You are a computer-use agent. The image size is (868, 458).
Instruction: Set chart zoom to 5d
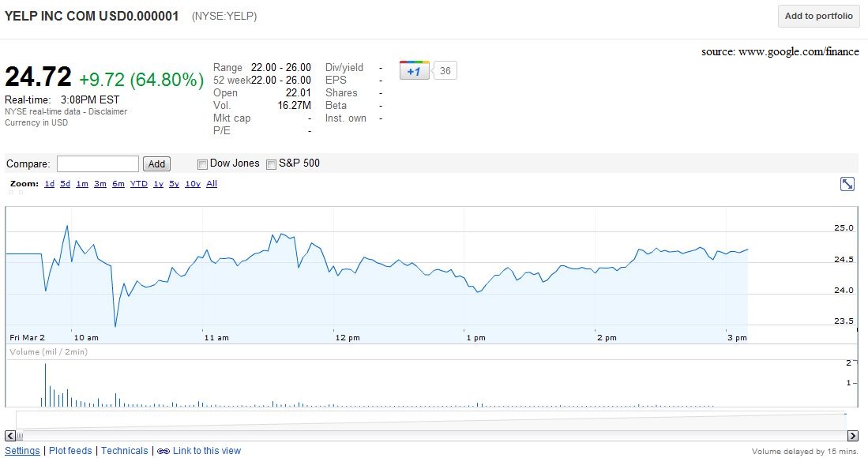click(65, 184)
